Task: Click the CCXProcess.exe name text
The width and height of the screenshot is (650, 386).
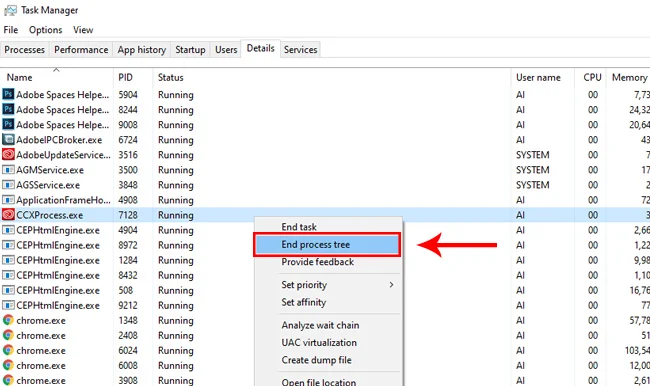Action: [x=49, y=215]
